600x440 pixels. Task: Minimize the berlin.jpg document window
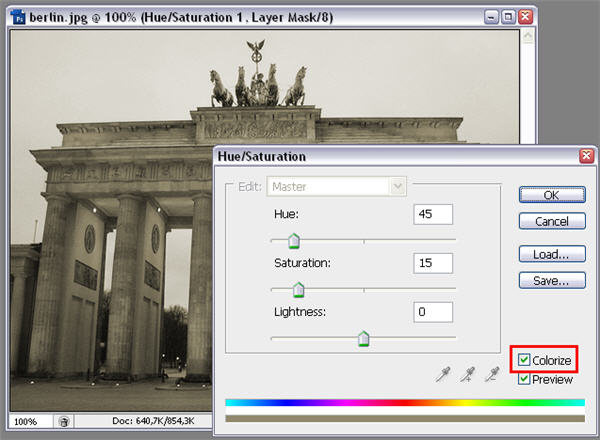[490, 17]
